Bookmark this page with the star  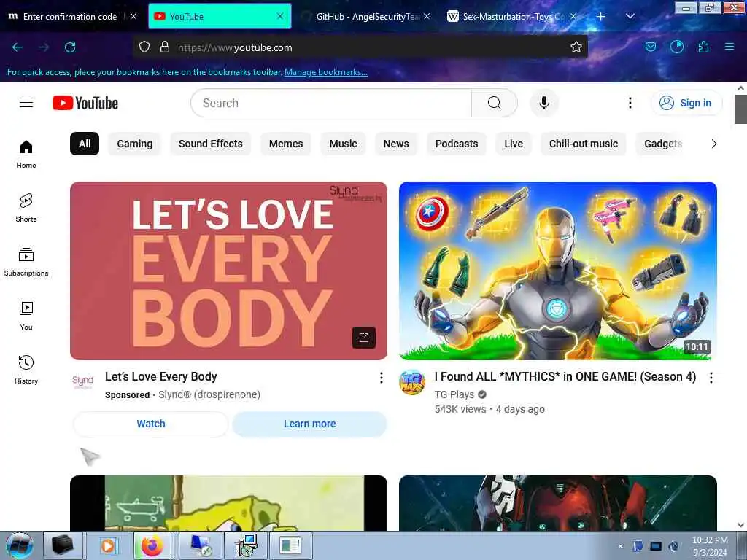click(576, 47)
